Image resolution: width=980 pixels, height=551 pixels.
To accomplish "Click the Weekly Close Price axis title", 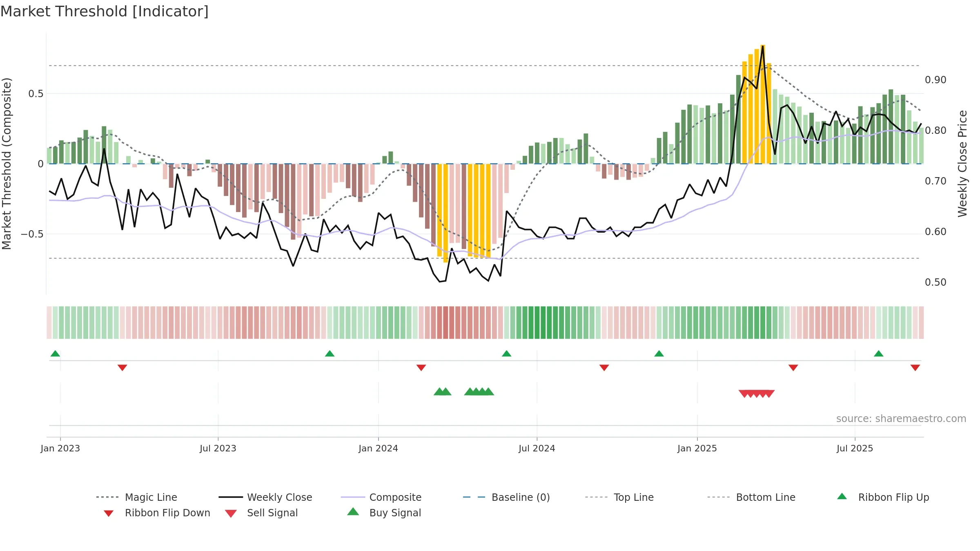I will 962,163.
